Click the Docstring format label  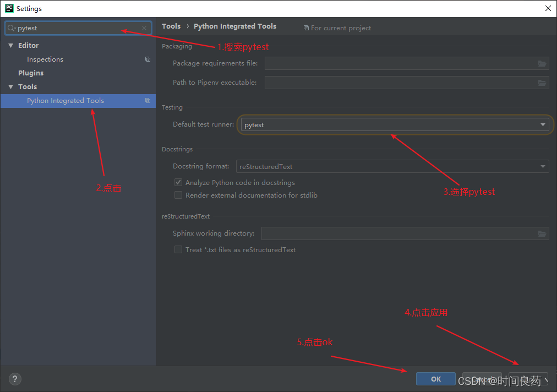pyautogui.click(x=201, y=166)
